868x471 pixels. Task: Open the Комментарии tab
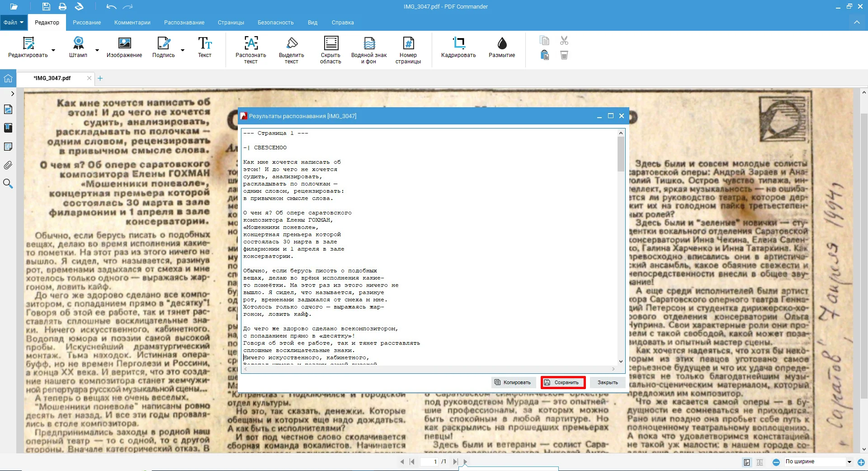point(132,22)
